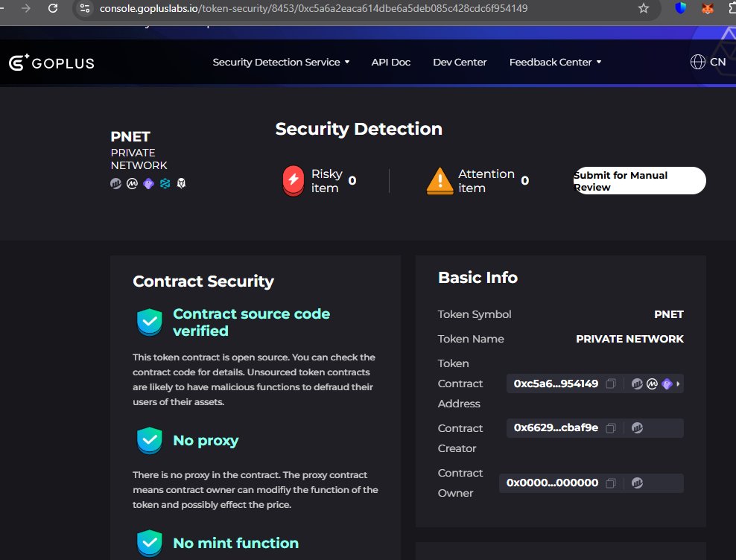Click 'No mint function' heading
The height and width of the screenshot is (560, 736).
(x=235, y=543)
